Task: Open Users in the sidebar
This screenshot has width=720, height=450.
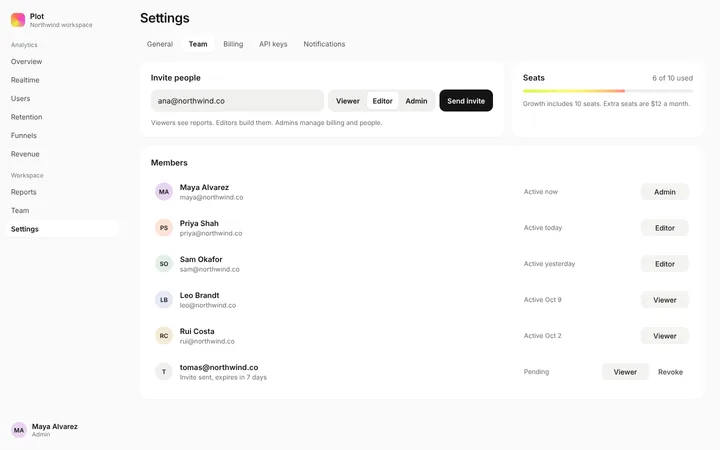Action: (62, 99)
